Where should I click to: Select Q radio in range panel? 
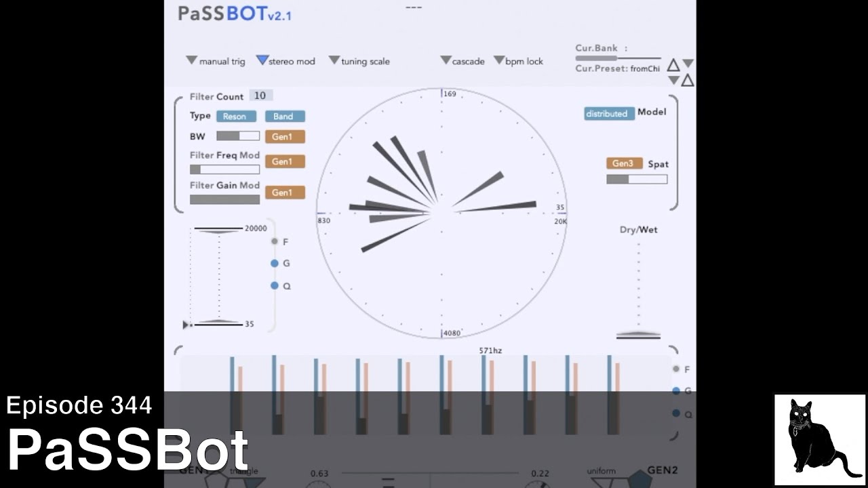pyautogui.click(x=275, y=285)
